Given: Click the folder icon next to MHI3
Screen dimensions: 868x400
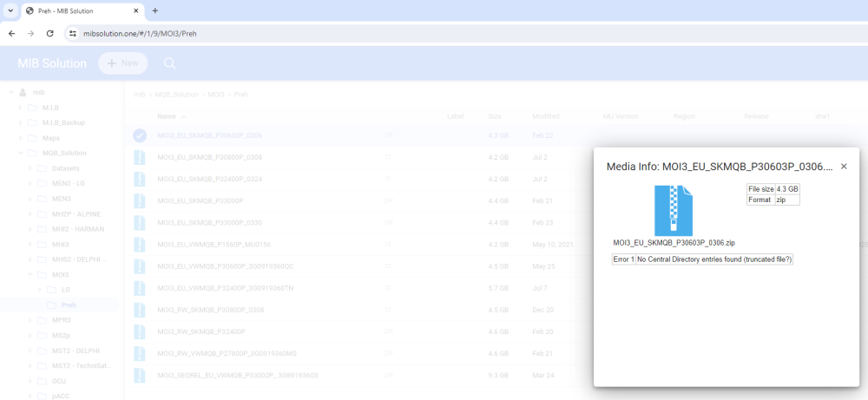Looking at the screenshot, I should 42,245.
